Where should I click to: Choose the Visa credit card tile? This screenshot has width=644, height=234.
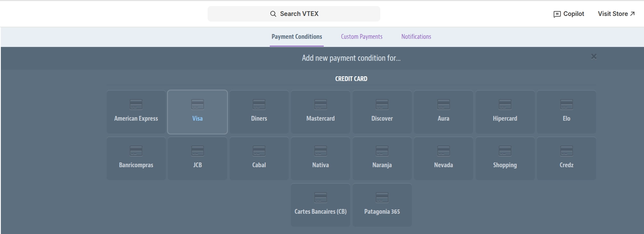tap(197, 112)
